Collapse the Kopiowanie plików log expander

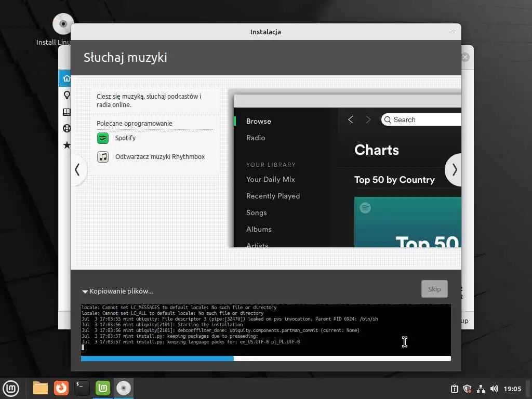click(x=85, y=291)
